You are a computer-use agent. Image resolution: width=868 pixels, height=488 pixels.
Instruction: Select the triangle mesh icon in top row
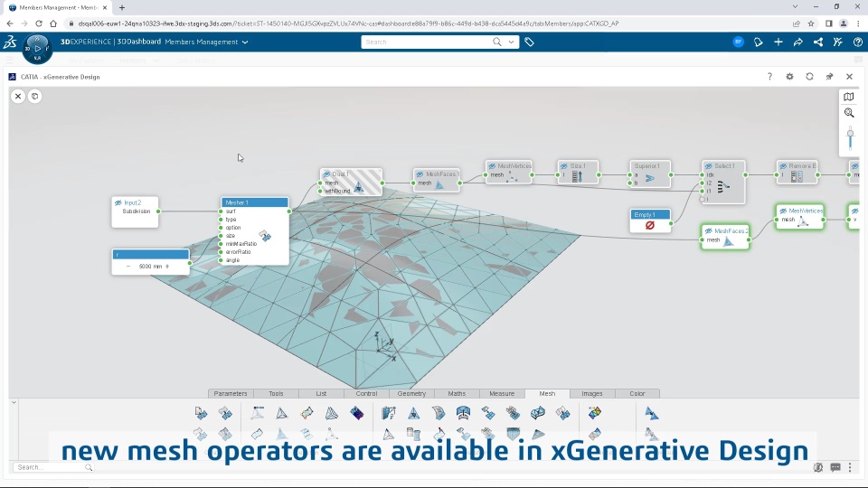(282, 413)
